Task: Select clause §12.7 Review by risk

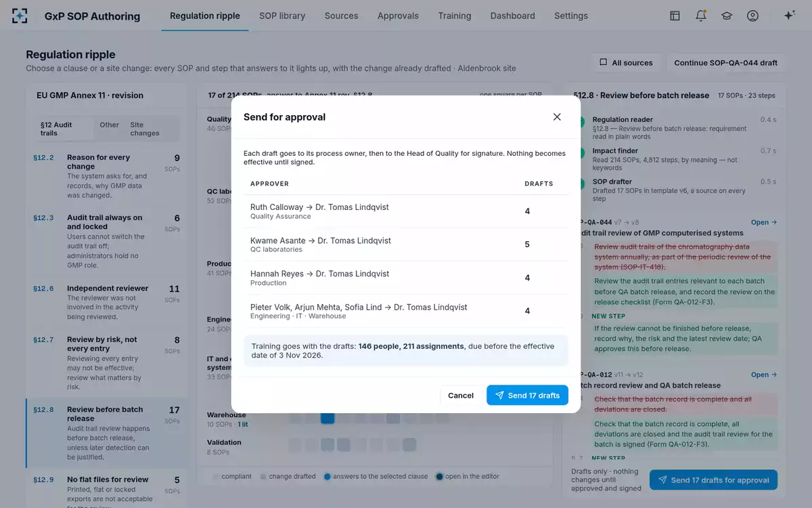Action: (107, 363)
